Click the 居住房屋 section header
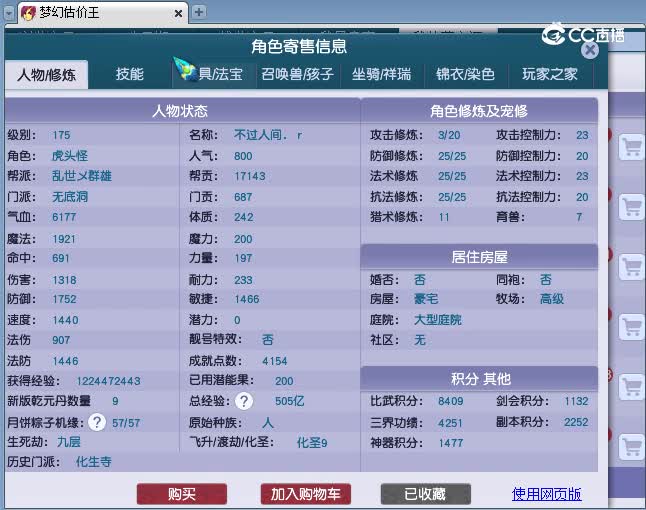646x510 pixels. point(479,257)
